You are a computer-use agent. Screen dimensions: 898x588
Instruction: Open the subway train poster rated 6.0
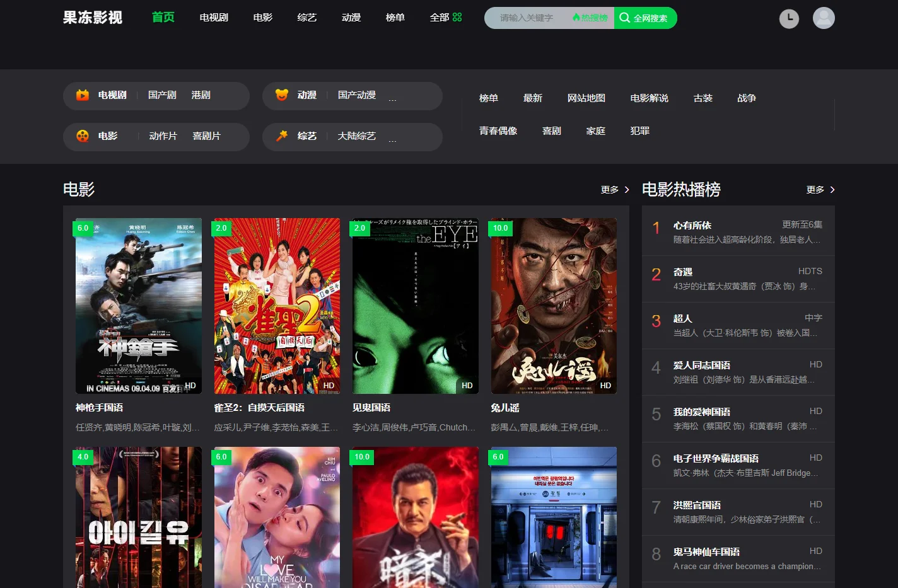coord(554,517)
